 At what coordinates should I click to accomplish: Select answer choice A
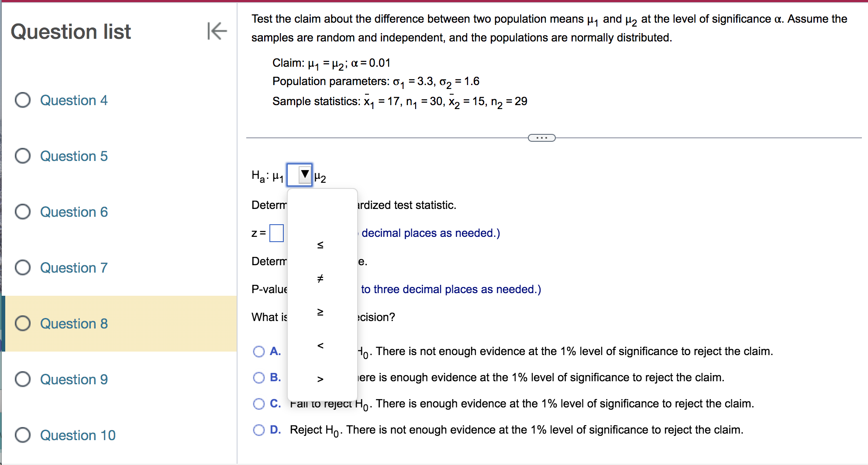tap(258, 352)
